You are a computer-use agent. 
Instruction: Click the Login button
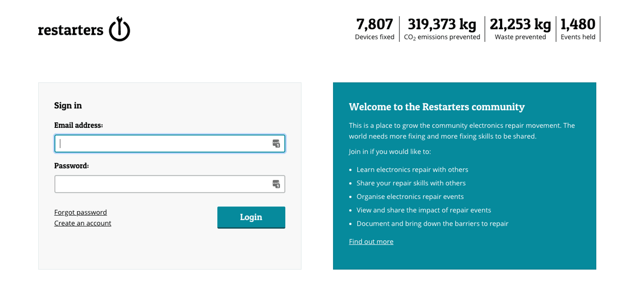click(251, 217)
